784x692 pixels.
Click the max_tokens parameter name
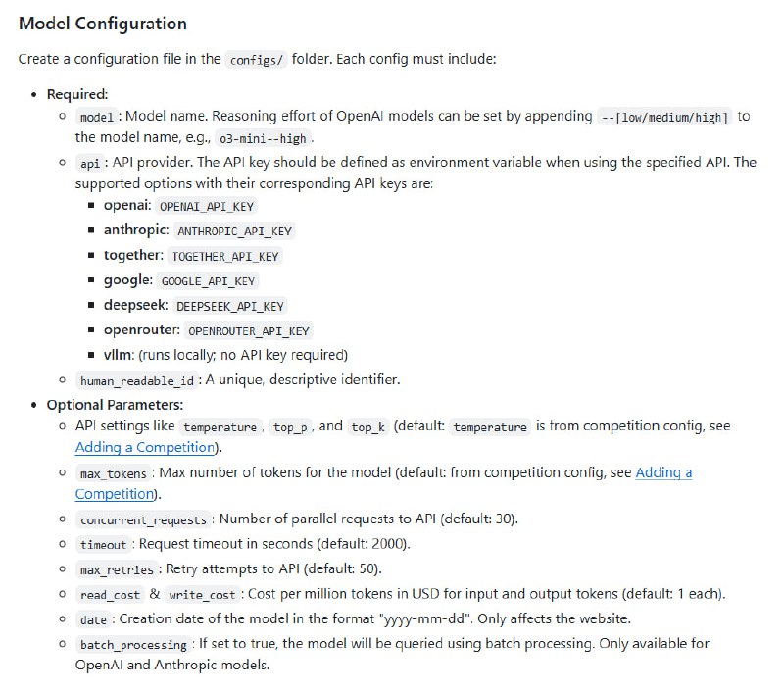tap(116, 474)
